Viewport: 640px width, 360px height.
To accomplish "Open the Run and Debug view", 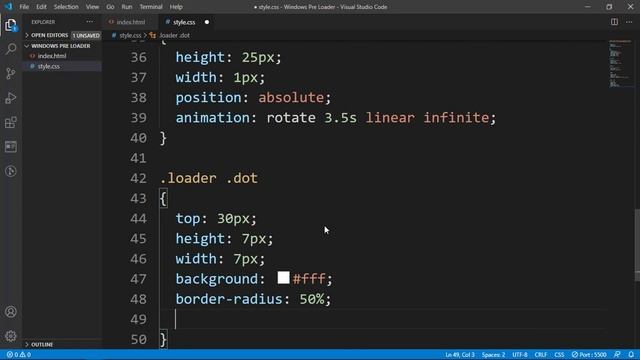I will point(11,98).
